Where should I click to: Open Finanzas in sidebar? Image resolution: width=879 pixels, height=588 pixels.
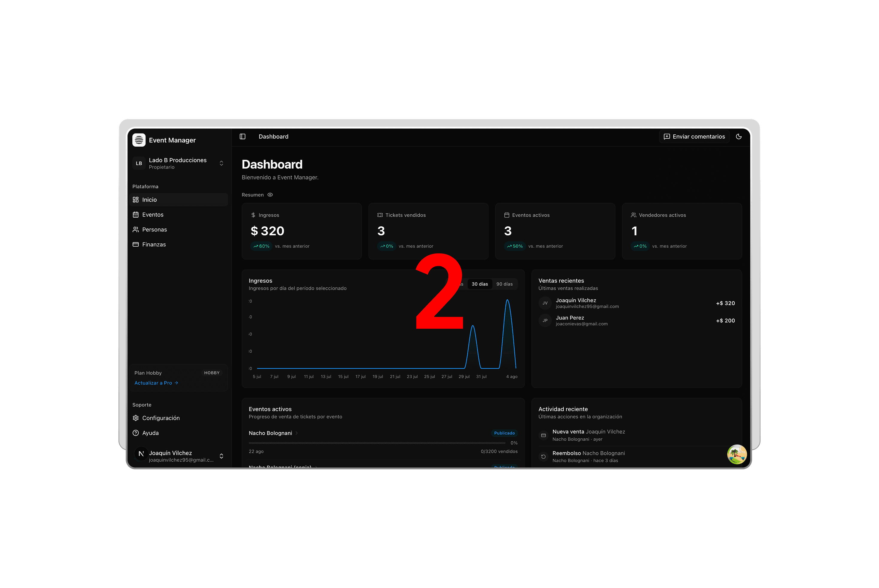point(179,245)
